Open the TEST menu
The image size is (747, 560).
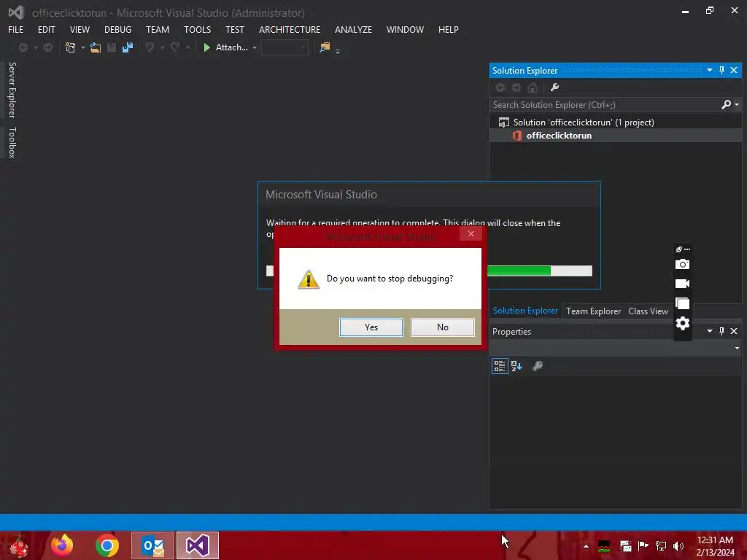(235, 29)
